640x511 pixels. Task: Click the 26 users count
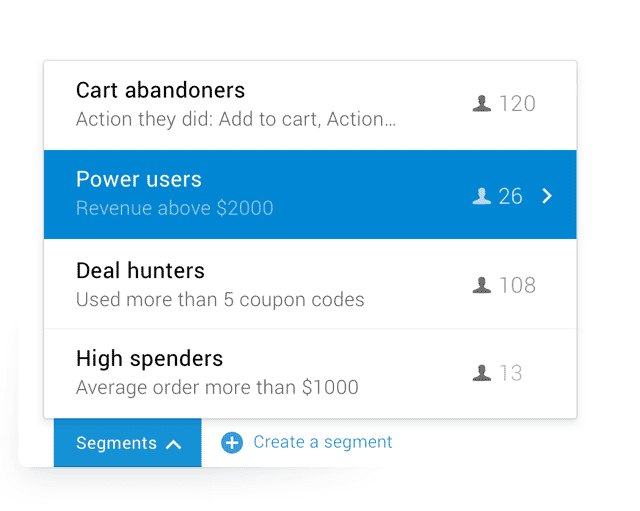(510, 196)
